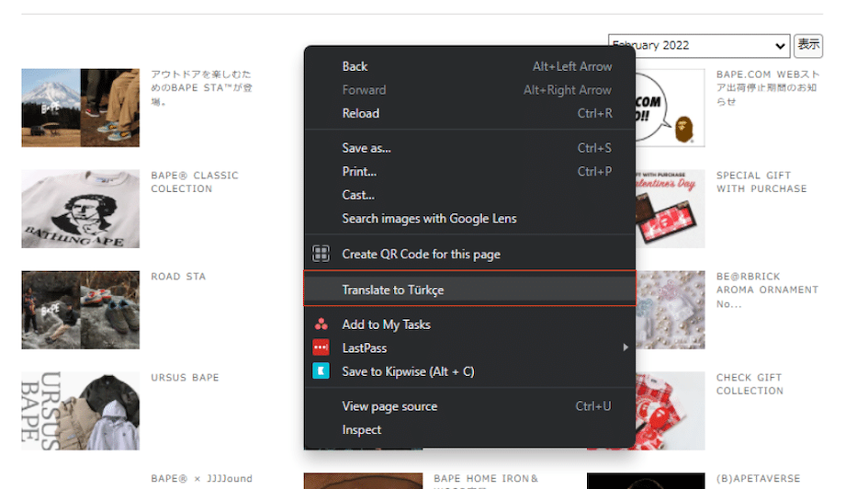
Task: Open CHECK GIFT COLLECTION text link
Action: tap(750, 384)
